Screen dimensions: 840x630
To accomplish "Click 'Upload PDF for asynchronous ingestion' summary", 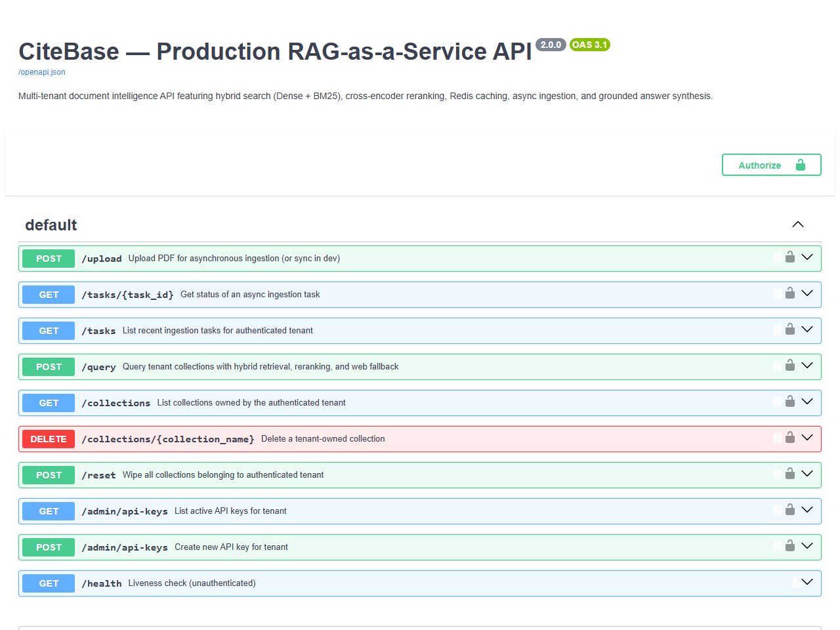I will coord(234,259).
